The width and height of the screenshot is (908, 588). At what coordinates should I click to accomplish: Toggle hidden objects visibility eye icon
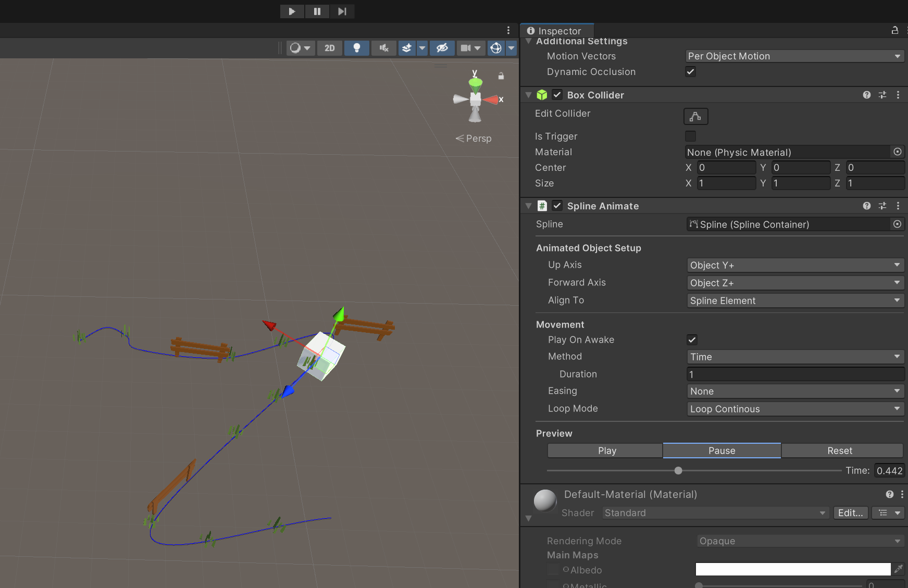[442, 48]
